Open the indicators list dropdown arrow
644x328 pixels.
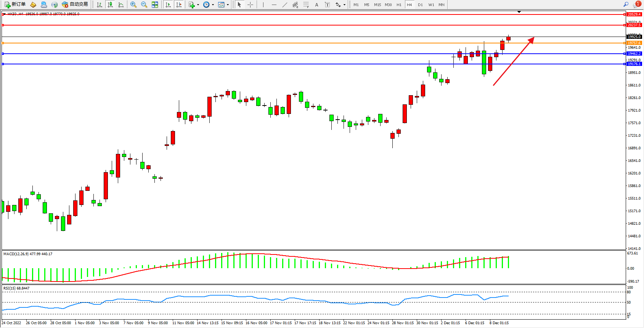[198, 5]
